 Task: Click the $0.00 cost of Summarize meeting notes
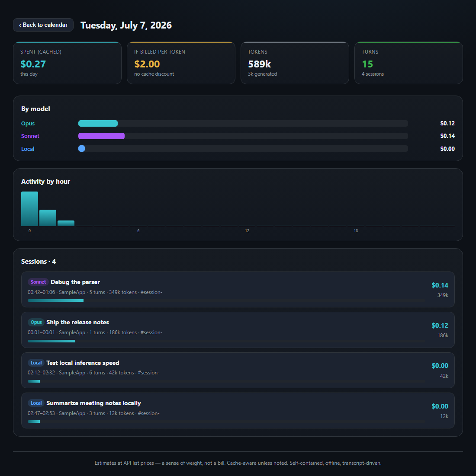click(x=440, y=406)
